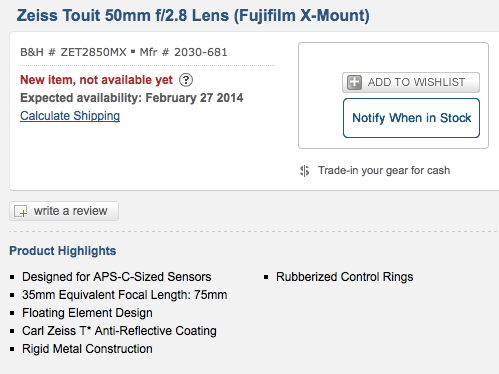The width and height of the screenshot is (499, 374).
Task: Click 35mm Equivalent Focal Length highlight
Action: coord(125,295)
